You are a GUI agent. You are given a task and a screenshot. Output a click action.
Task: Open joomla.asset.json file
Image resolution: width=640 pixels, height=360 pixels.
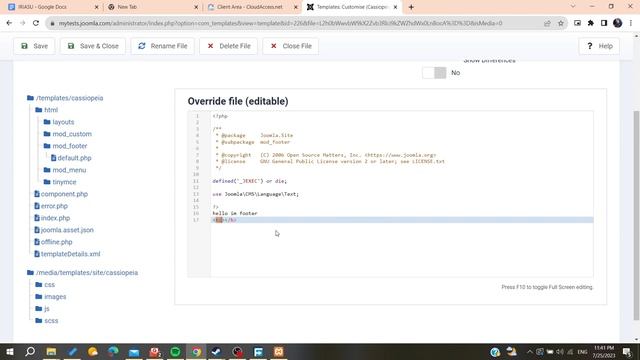pyautogui.click(x=64, y=230)
